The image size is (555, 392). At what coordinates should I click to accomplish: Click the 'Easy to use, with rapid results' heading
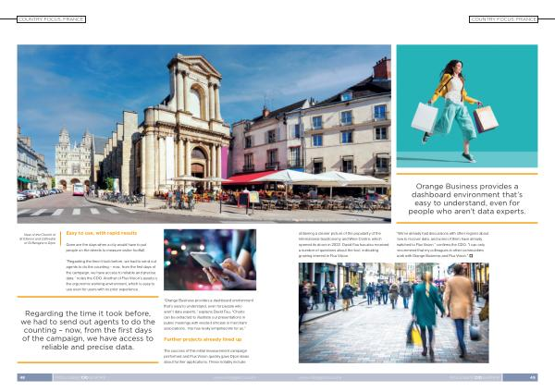tap(101, 233)
